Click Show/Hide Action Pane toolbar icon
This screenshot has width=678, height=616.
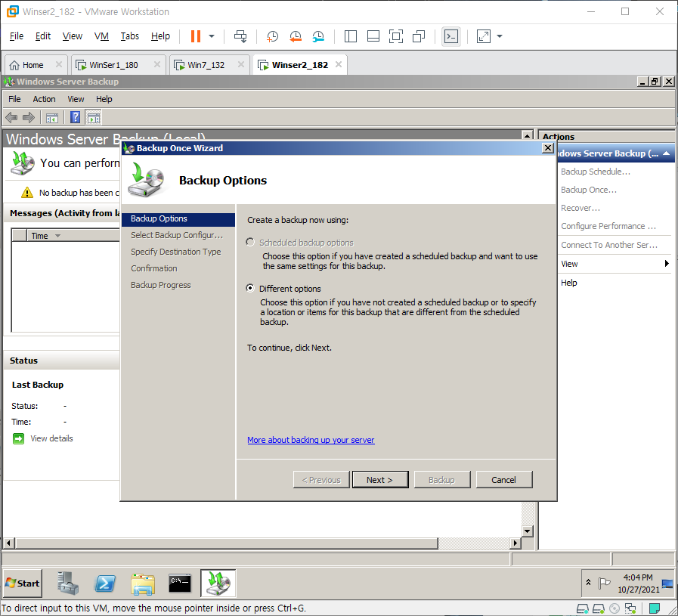pos(94,118)
